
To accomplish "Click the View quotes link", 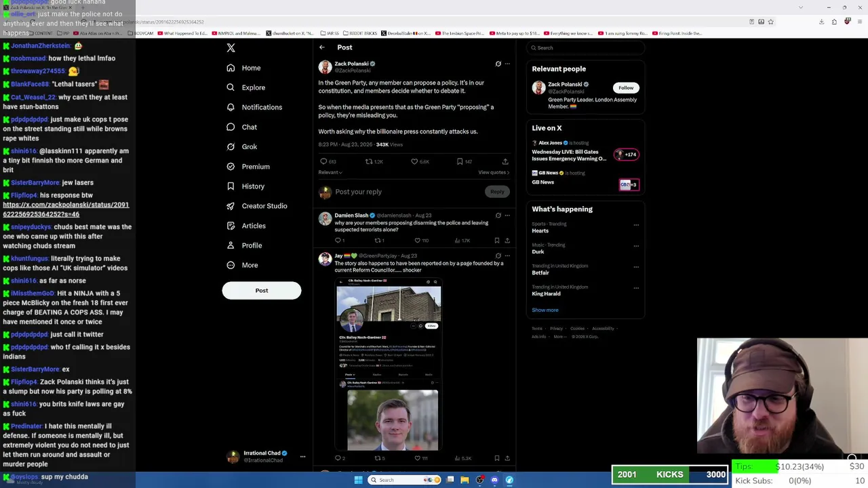I will pyautogui.click(x=494, y=172).
